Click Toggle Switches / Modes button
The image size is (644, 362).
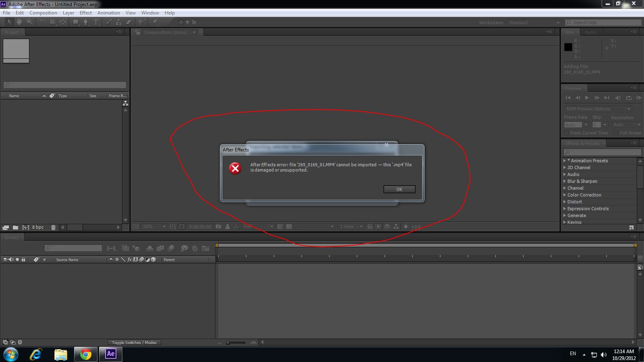coord(134,343)
